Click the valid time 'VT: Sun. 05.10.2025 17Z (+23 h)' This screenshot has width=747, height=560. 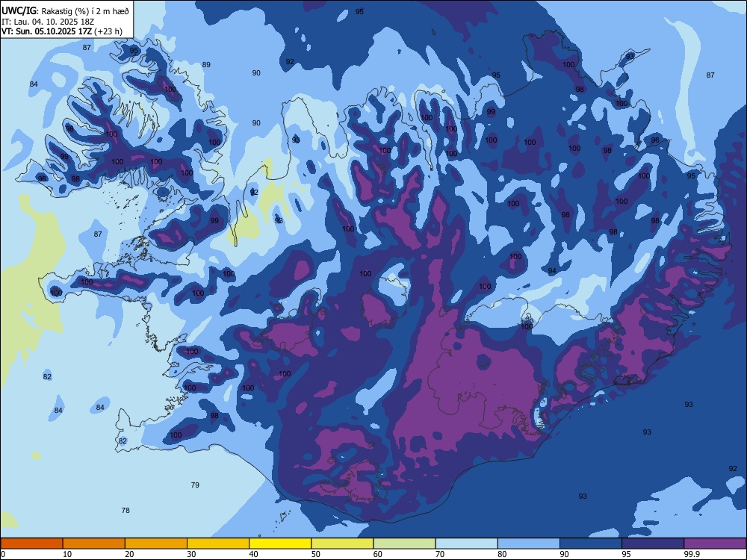[62, 31]
